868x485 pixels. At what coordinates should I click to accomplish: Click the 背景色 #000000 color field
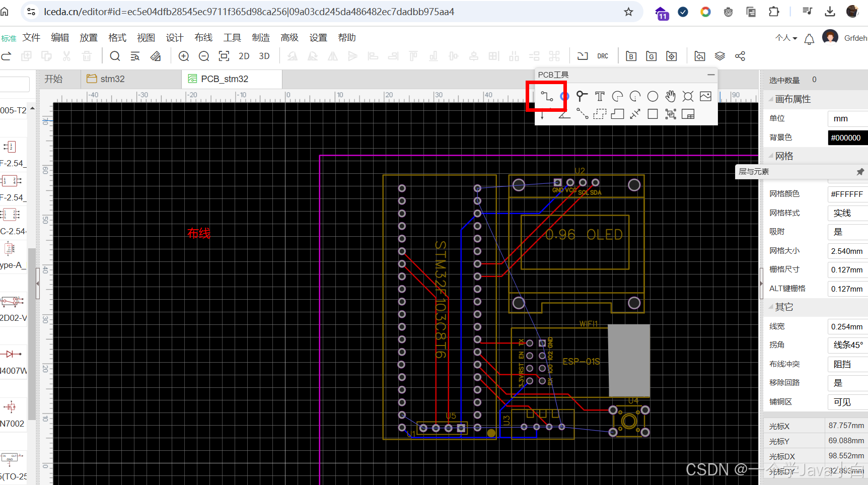848,138
